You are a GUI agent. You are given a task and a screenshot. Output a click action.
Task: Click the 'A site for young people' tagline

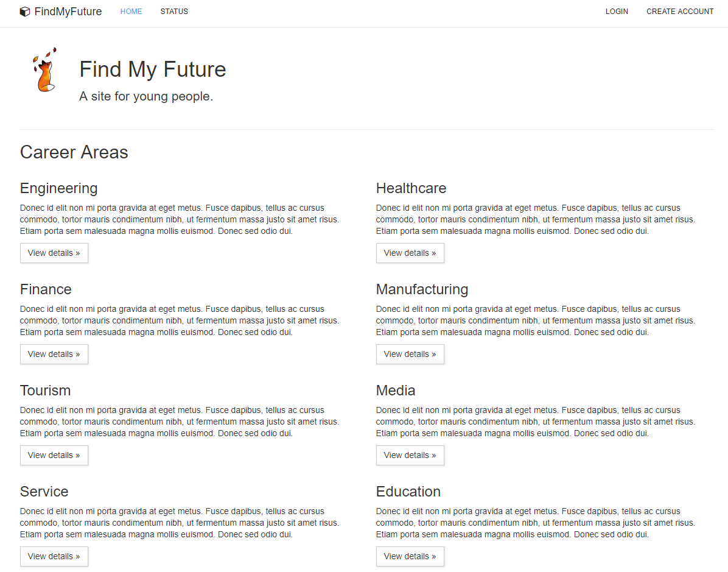click(x=146, y=96)
